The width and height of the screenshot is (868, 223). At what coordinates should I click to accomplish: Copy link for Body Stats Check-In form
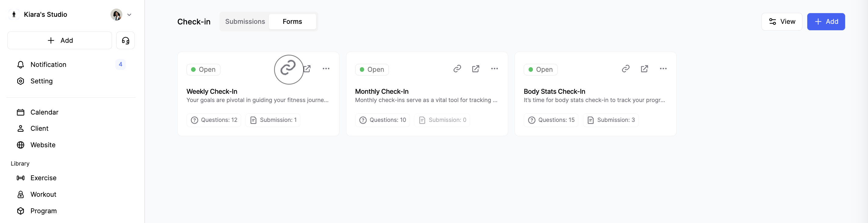625,69
